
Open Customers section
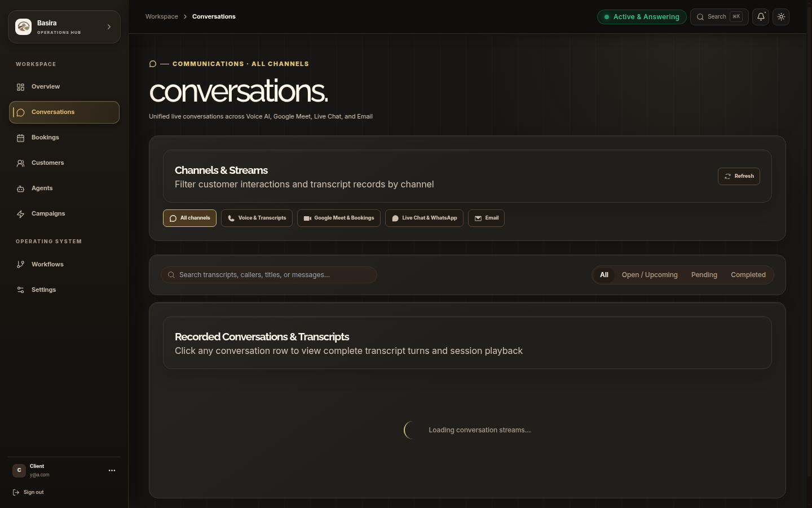[x=64, y=163]
